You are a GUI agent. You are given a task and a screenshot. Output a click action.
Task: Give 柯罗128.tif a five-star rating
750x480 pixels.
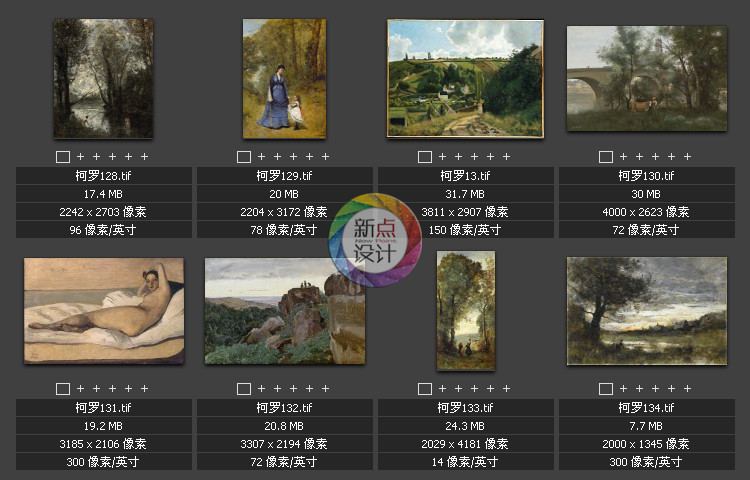(144, 156)
